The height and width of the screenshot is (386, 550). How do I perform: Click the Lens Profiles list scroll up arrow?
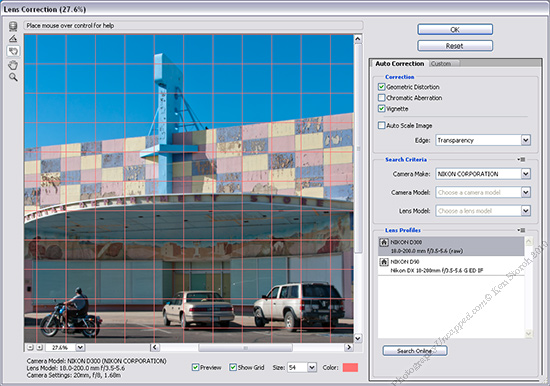point(529,241)
